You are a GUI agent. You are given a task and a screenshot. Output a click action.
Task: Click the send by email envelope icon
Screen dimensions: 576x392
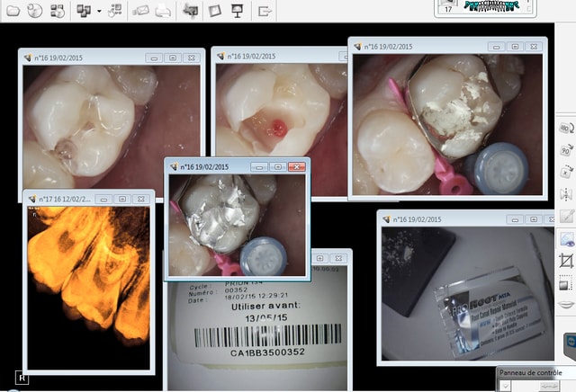click(141, 11)
